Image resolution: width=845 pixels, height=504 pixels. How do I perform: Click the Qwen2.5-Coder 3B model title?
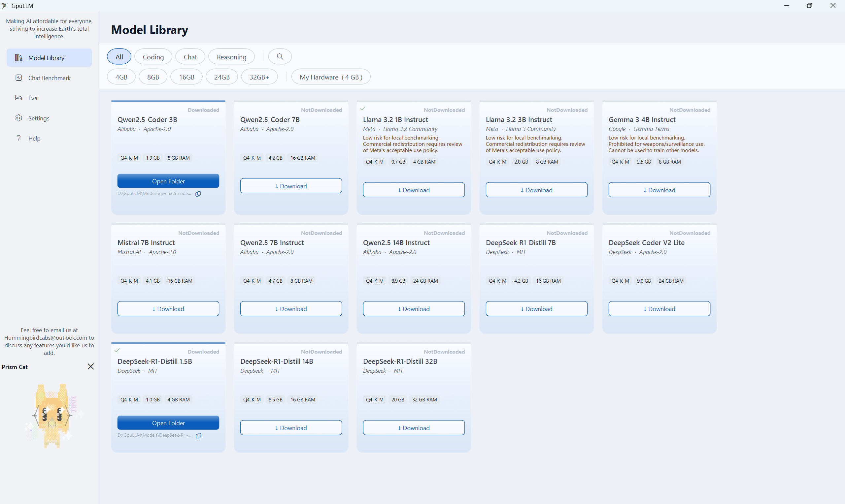pyautogui.click(x=147, y=119)
